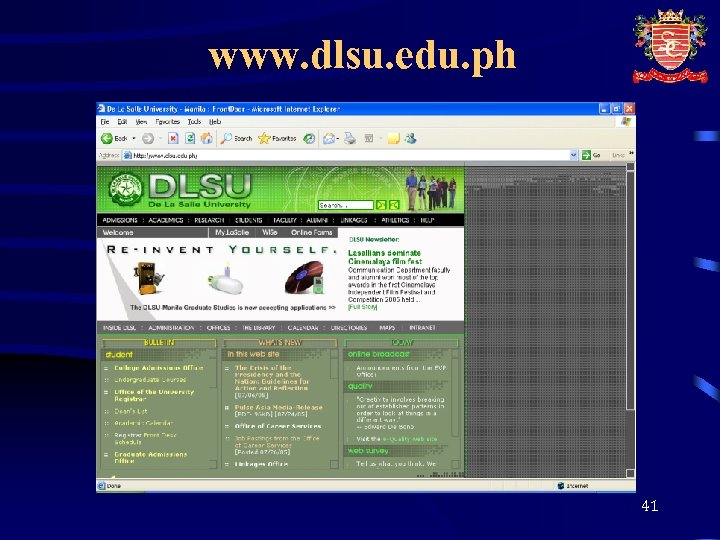
Task: Open the Back button history dropdown arrow
Action: [134, 138]
